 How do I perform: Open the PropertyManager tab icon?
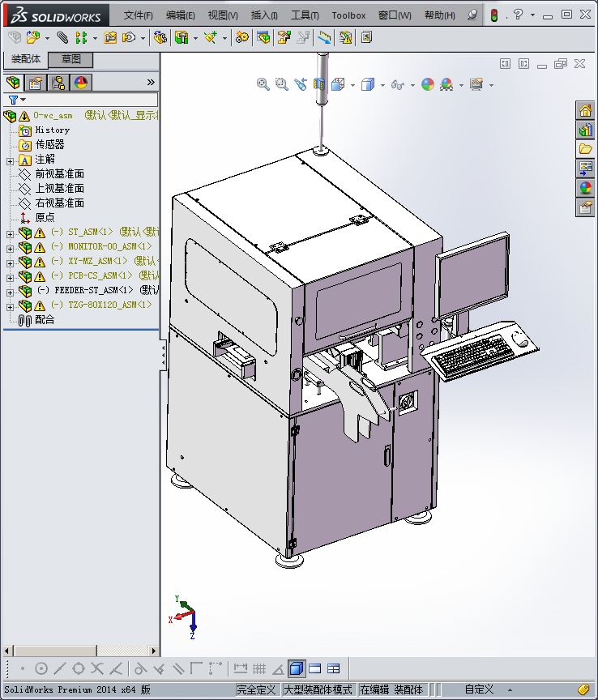click(x=36, y=83)
